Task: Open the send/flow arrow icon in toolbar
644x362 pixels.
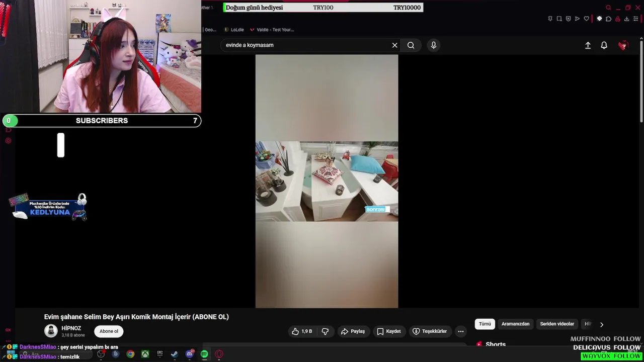Action: click(577, 19)
